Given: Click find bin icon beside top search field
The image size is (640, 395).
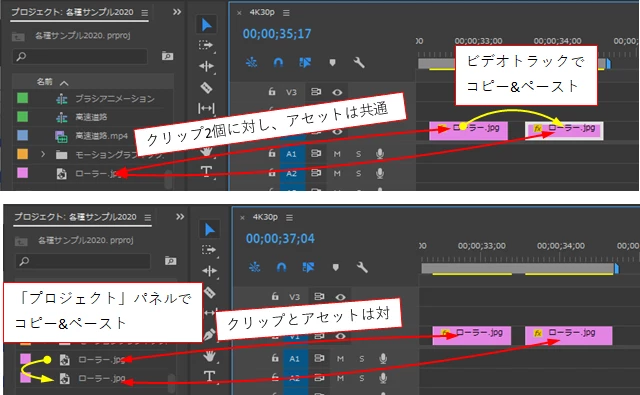Looking at the screenshot, I should (167, 56).
